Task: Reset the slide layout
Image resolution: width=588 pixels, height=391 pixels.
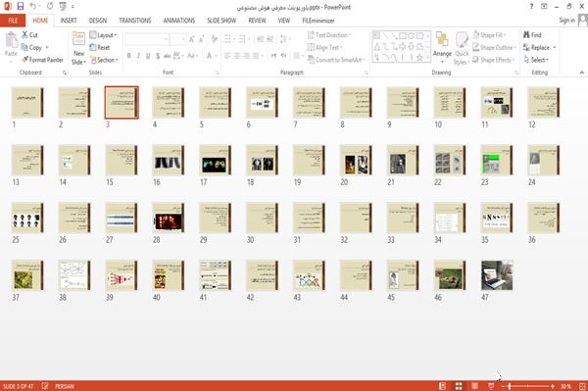Action: [100, 48]
